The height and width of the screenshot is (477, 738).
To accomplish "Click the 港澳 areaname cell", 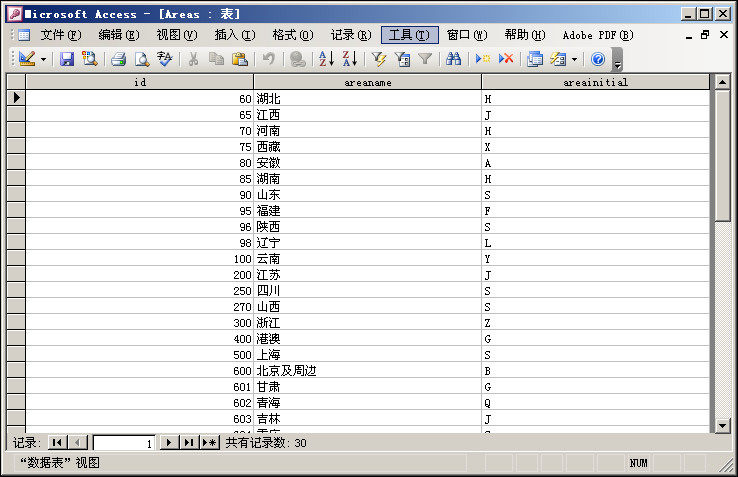I will tap(368, 339).
